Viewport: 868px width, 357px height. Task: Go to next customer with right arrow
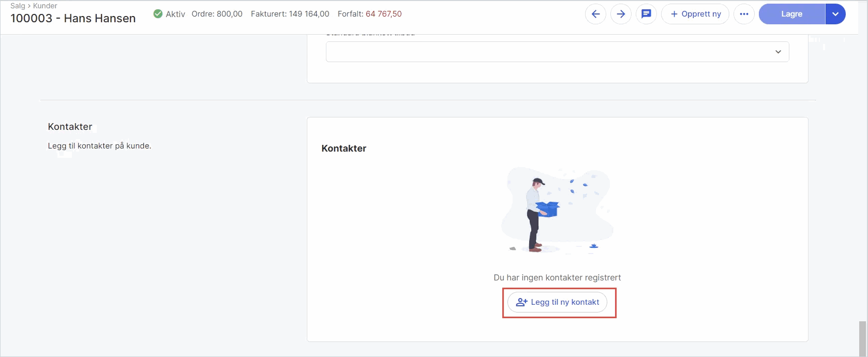621,14
